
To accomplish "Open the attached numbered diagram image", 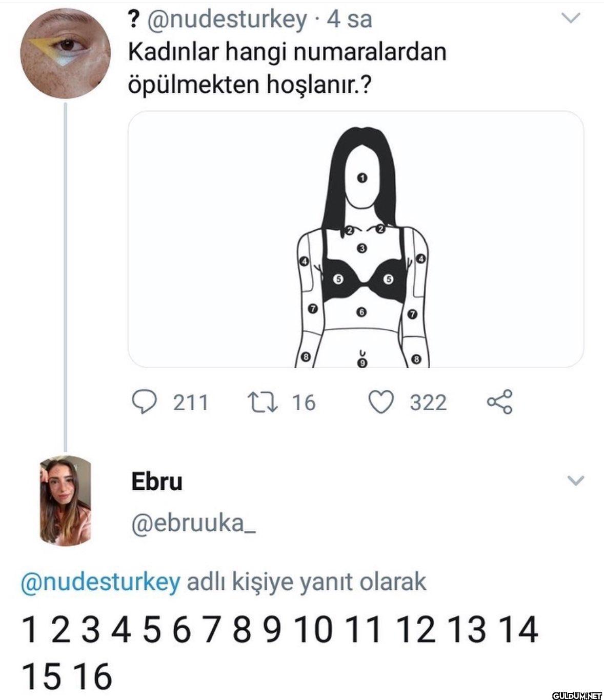I will (x=355, y=239).
